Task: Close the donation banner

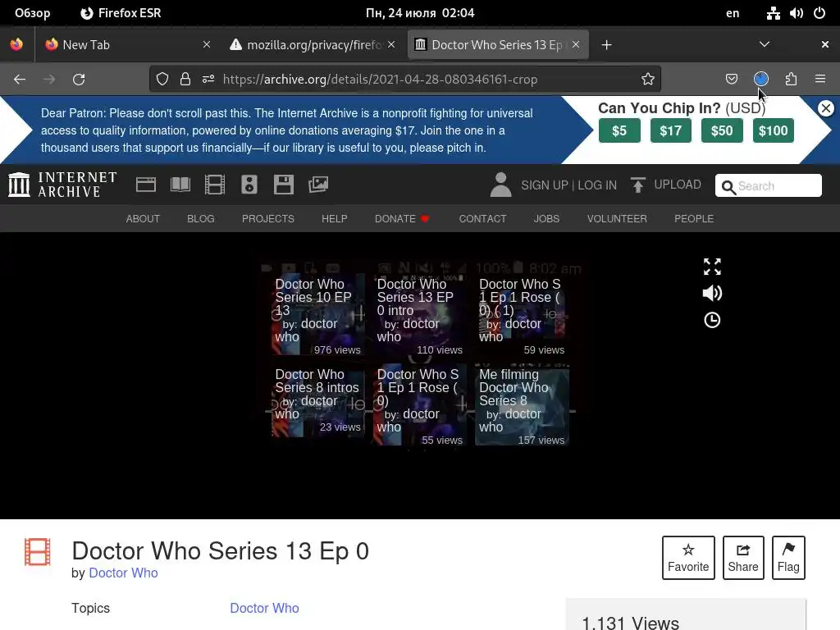Action: 825,108
